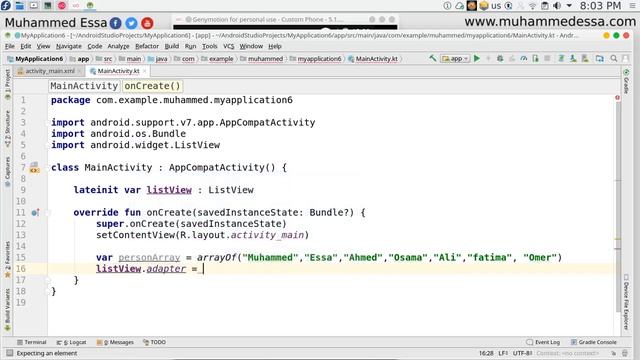Click the Make Project hammer icon
Screen dimensions: 640x360
[x=433, y=58]
